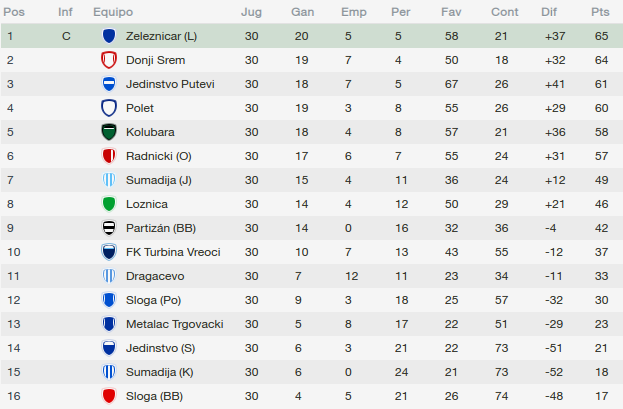
Task: Select the Radnicki (O) red badge
Action: 109,156
